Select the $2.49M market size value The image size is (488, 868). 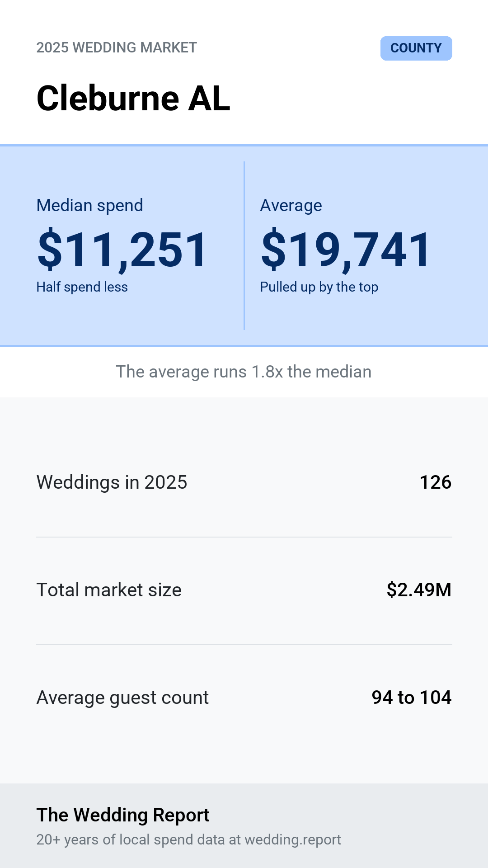pyautogui.click(x=419, y=590)
